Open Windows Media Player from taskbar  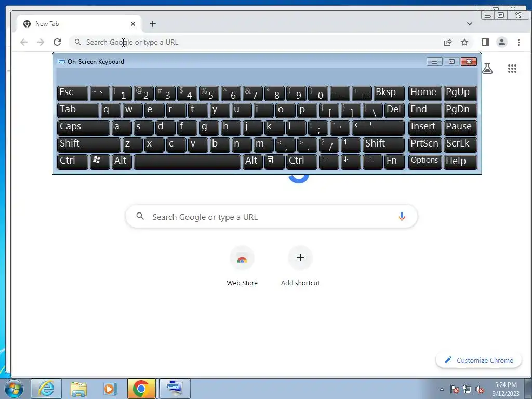(110, 389)
